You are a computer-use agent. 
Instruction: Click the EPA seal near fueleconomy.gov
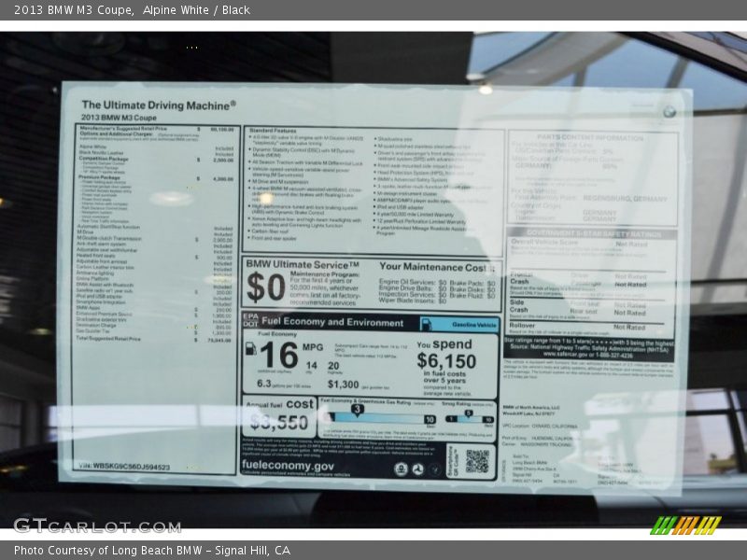point(402,468)
